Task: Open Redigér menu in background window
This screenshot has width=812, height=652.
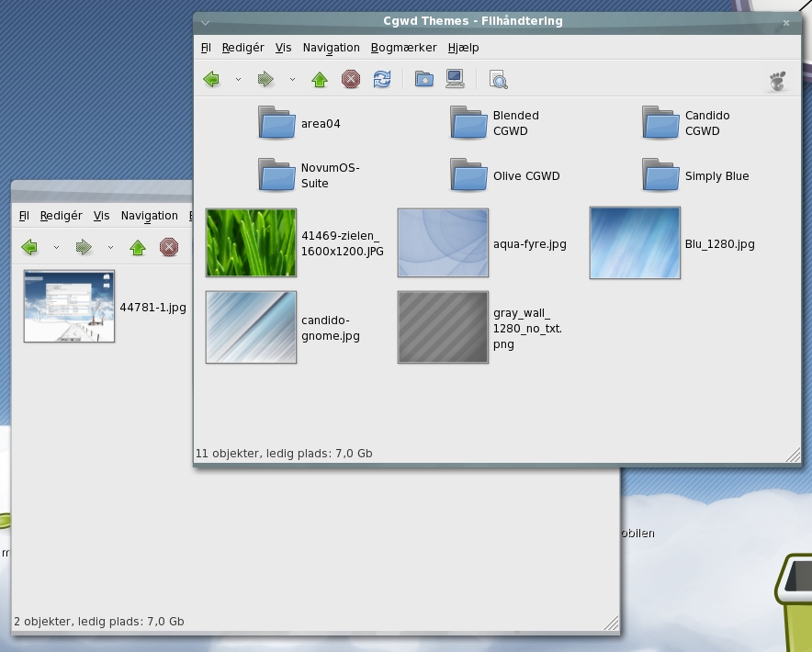Action: 62,216
